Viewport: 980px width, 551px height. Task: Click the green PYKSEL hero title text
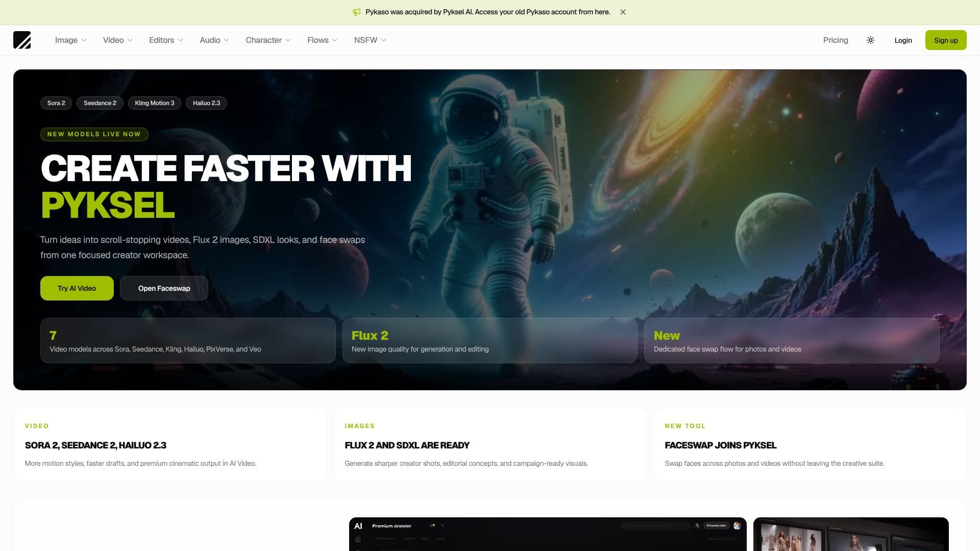(x=108, y=205)
